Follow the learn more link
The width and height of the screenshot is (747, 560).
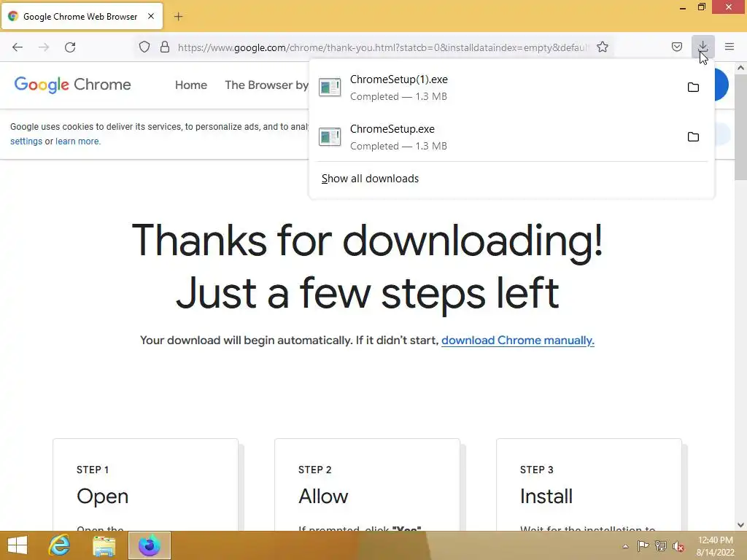click(x=77, y=141)
